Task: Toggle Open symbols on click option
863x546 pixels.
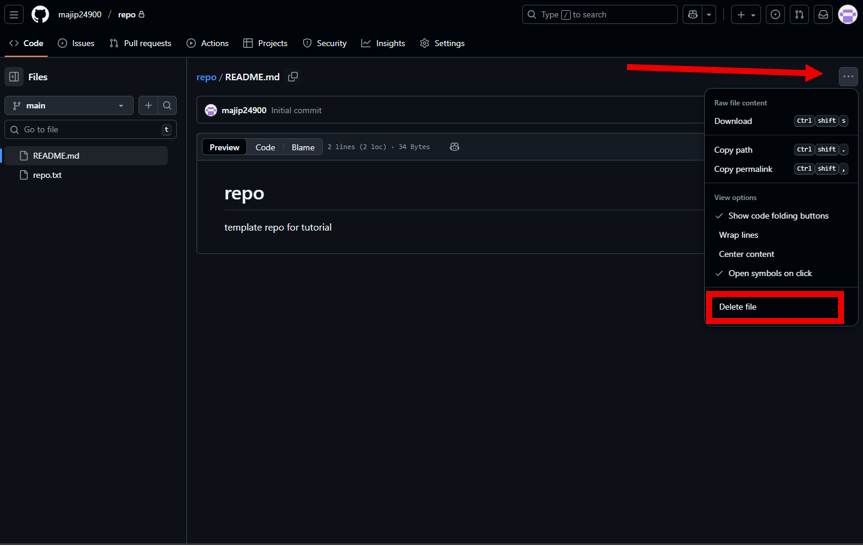Action: pyautogui.click(x=781, y=274)
